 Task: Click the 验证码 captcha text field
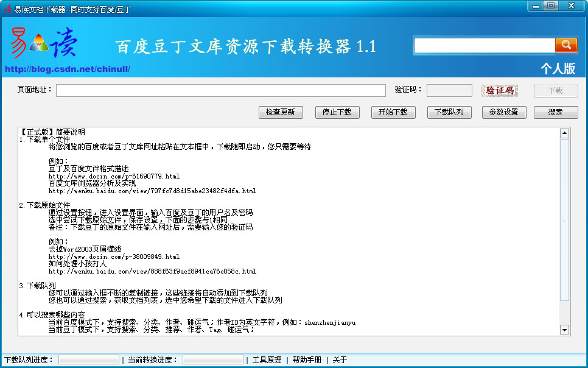point(449,91)
